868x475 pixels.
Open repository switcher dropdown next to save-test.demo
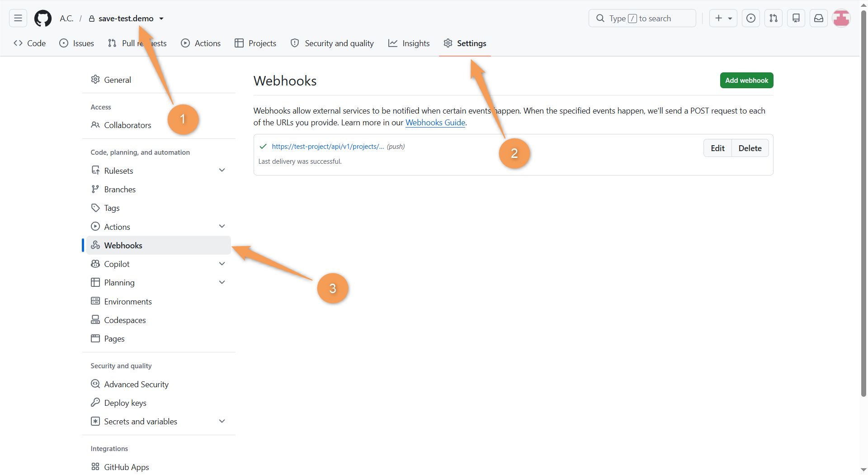(x=161, y=19)
